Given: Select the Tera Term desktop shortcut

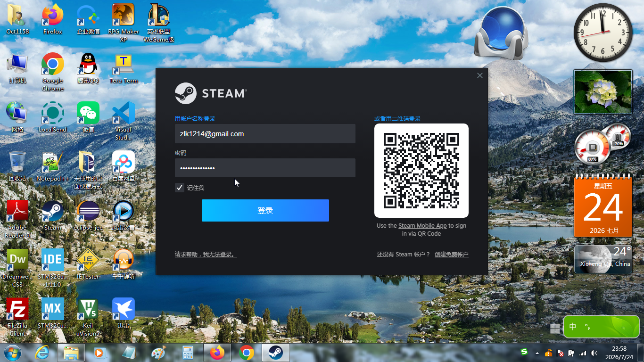Looking at the screenshot, I should point(124,69).
